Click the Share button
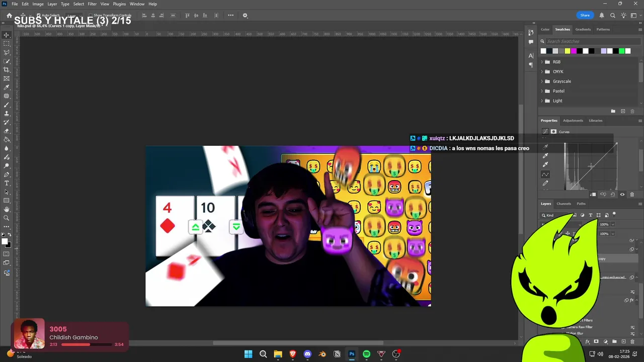The image size is (644, 362). [x=585, y=16]
